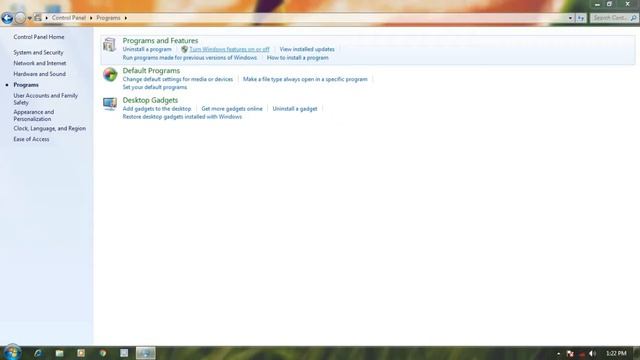This screenshot has width=640, height=360.
Task: Click the Programs and Features icon
Action: tap(109, 44)
